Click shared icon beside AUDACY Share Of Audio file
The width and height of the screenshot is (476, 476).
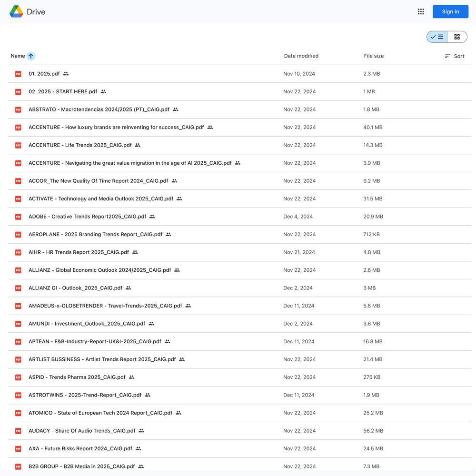coord(141,431)
